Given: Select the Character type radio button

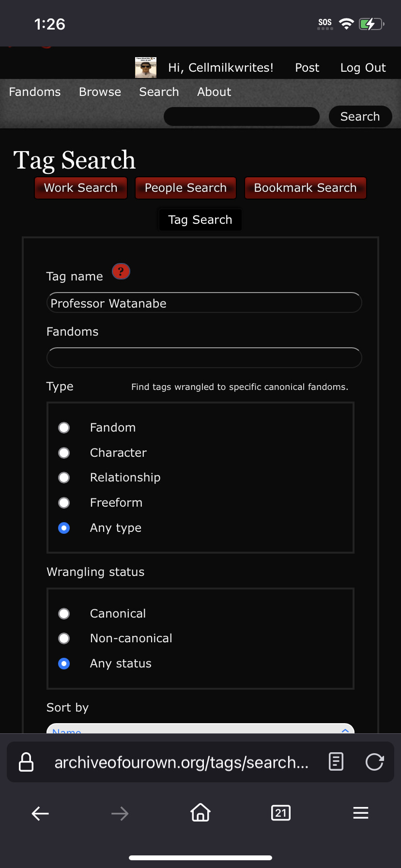Looking at the screenshot, I should 64,453.
